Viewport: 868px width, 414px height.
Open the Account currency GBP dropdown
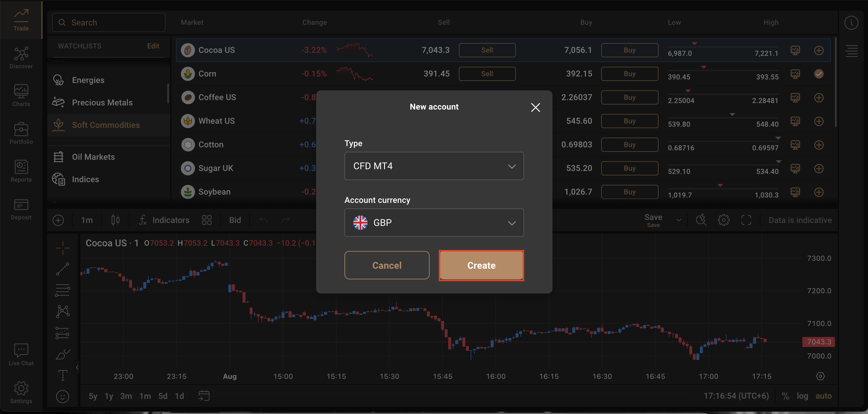tap(434, 223)
